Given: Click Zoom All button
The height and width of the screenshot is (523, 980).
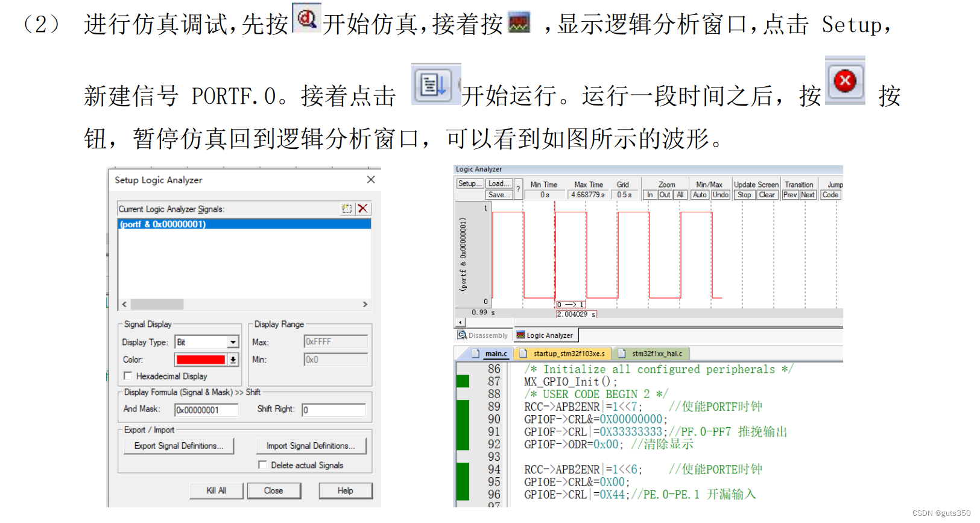Looking at the screenshot, I should click(x=680, y=195).
